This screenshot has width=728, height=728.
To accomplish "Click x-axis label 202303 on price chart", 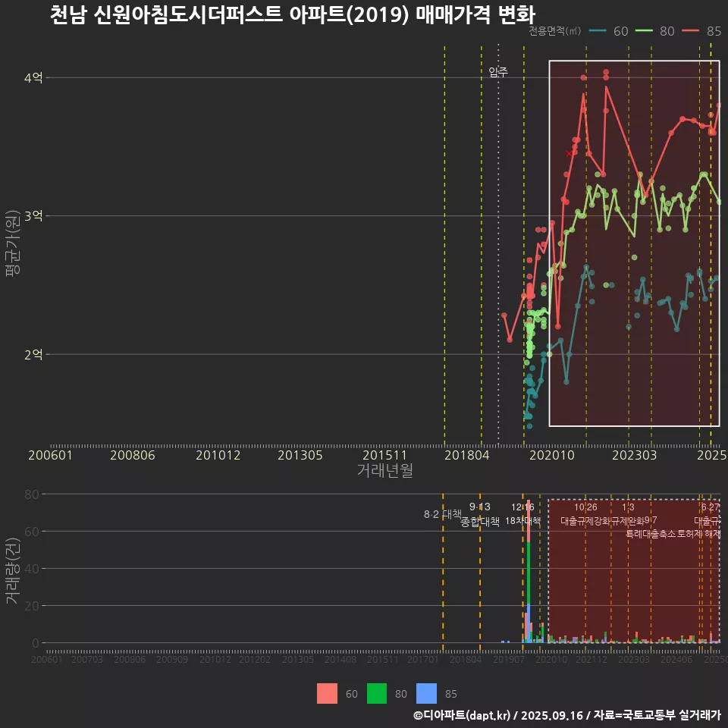I will (x=634, y=455).
